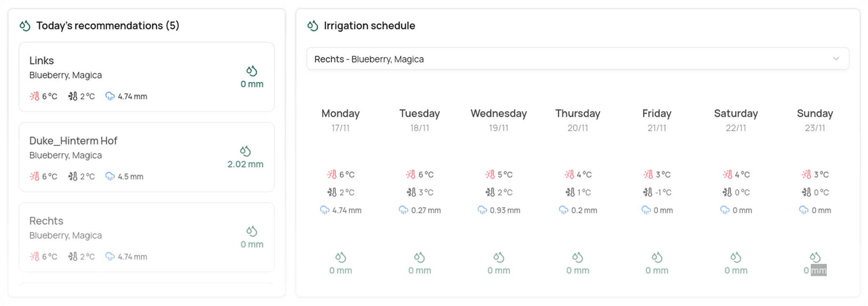Click the Today's recommendations (5) heading
This screenshot has width=868, height=306.
click(x=108, y=25)
